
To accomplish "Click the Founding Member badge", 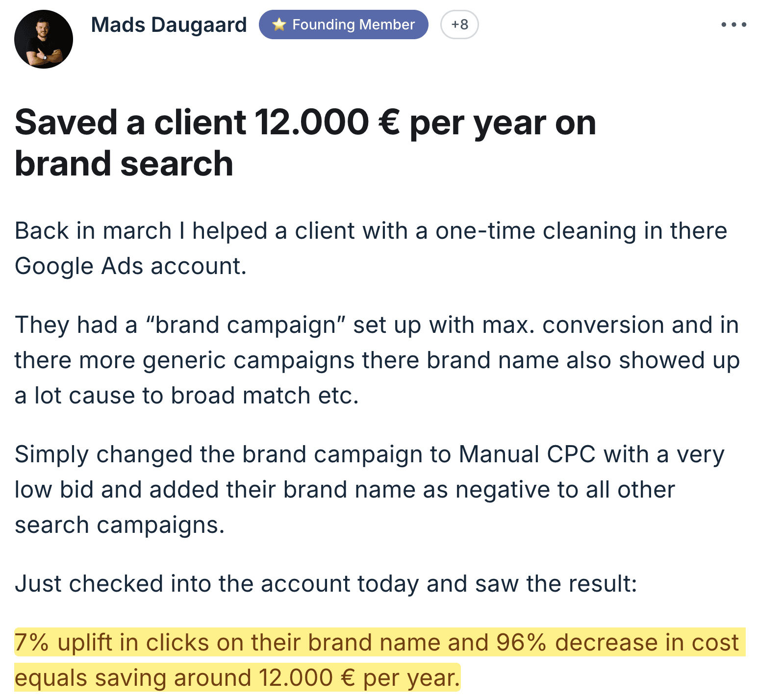I will [343, 24].
